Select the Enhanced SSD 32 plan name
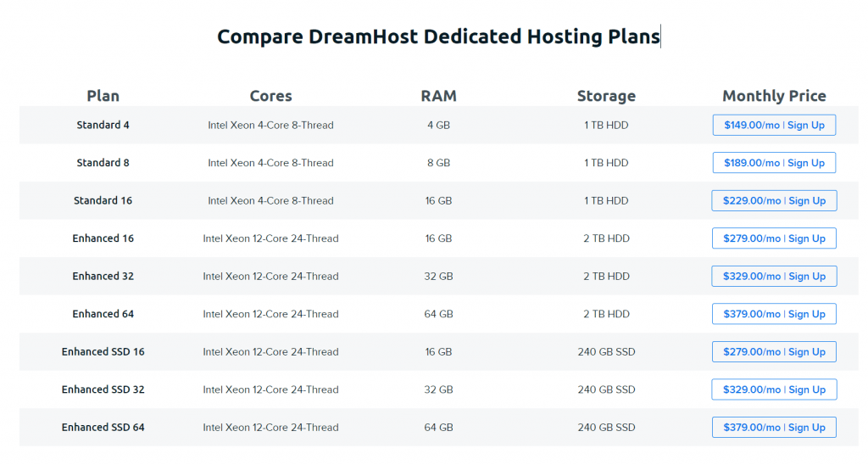Screen dimensions: 868x465 [103, 389]
